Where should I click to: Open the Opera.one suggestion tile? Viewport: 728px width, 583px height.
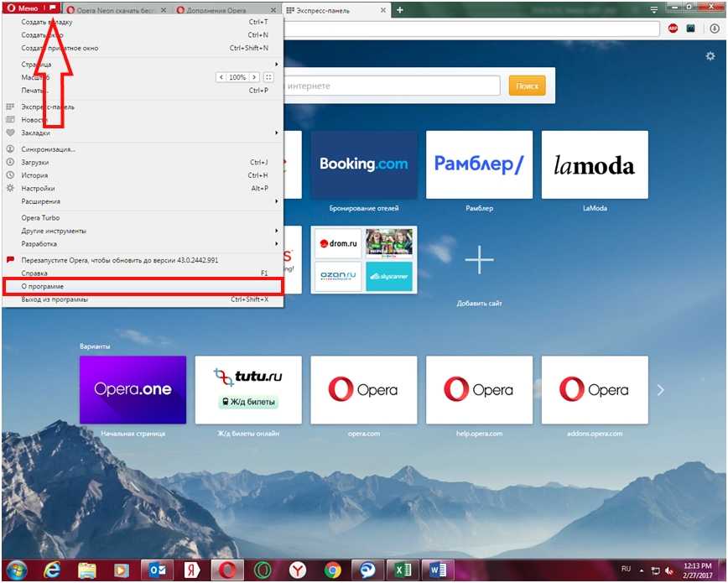point(133,390)
